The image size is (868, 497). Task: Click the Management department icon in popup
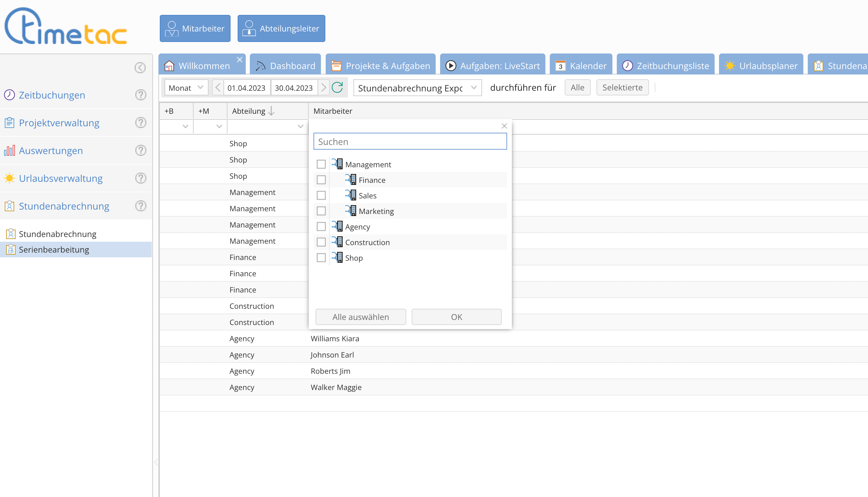pyautogui.click(x=337, y=164)
